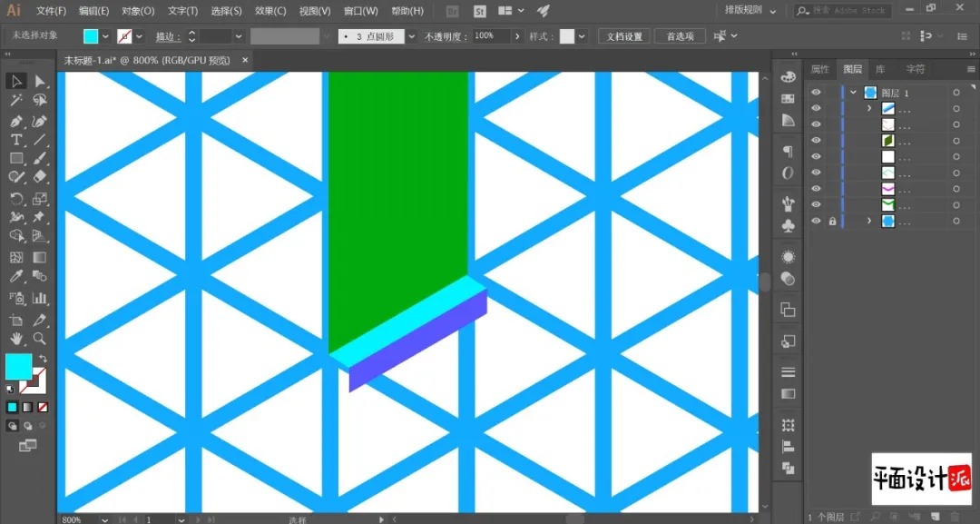Viewport: 980px width, 524px height.
Task: Open Adobe Bridge via Br icon
Action: click(453, 11)
